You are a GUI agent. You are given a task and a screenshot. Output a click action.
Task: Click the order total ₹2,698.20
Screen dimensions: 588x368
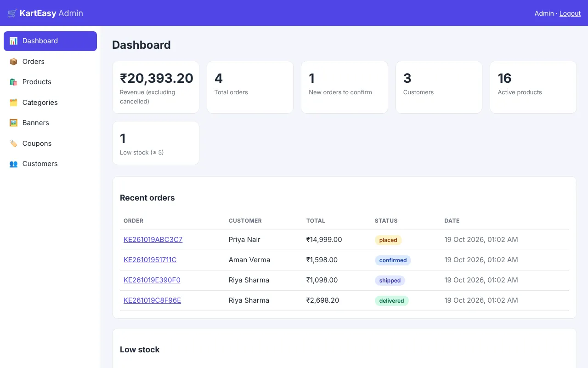click(323, 300)
